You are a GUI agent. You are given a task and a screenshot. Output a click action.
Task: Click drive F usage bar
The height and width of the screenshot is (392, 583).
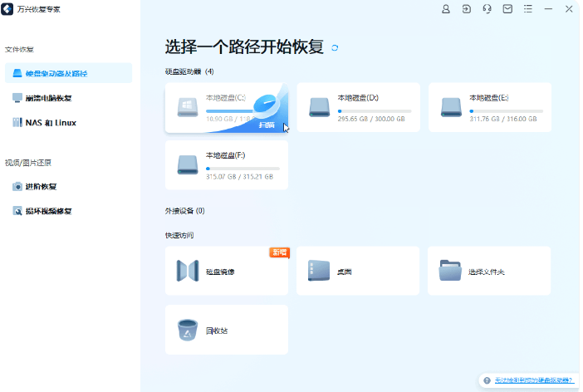coord(243,169)
